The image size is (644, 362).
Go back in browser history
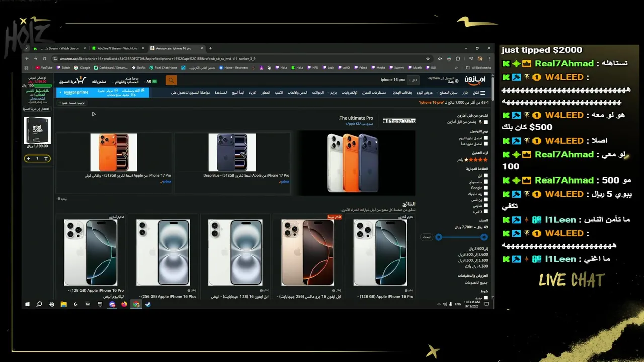click(x=27, y=58)
